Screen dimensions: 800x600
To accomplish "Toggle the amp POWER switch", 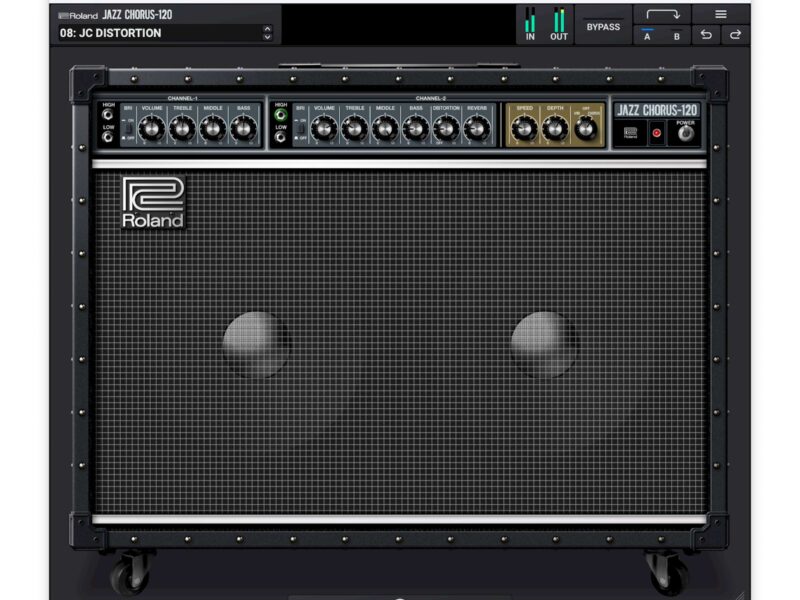I will coord(685,133).
